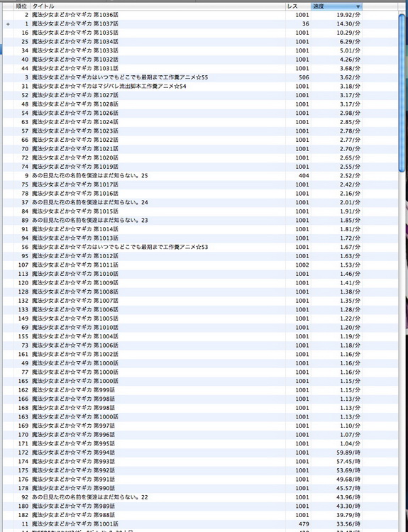Choose the 第1023話 thread title
Viewport: 408px width, 532px height.
(x=75, y=131)
